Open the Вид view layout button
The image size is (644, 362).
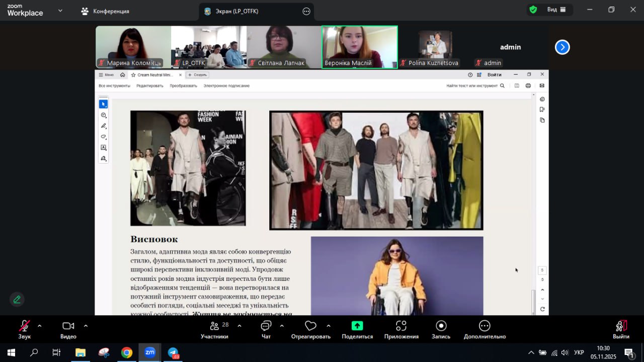[556, 10]
